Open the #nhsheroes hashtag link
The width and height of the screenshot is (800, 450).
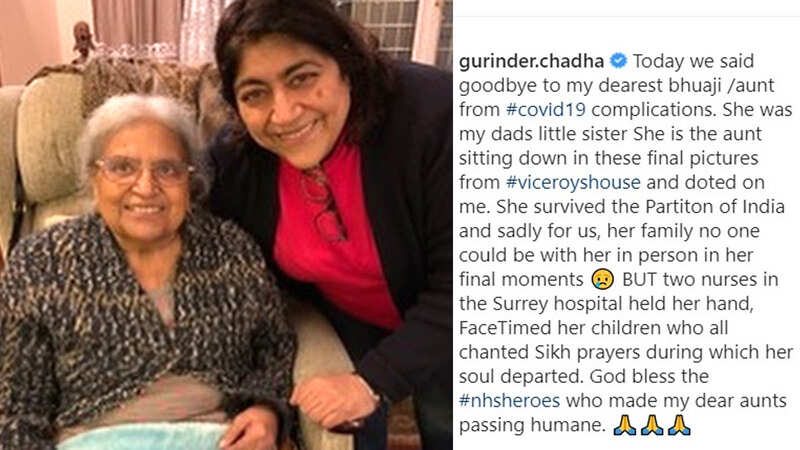[x=509, y=401]
